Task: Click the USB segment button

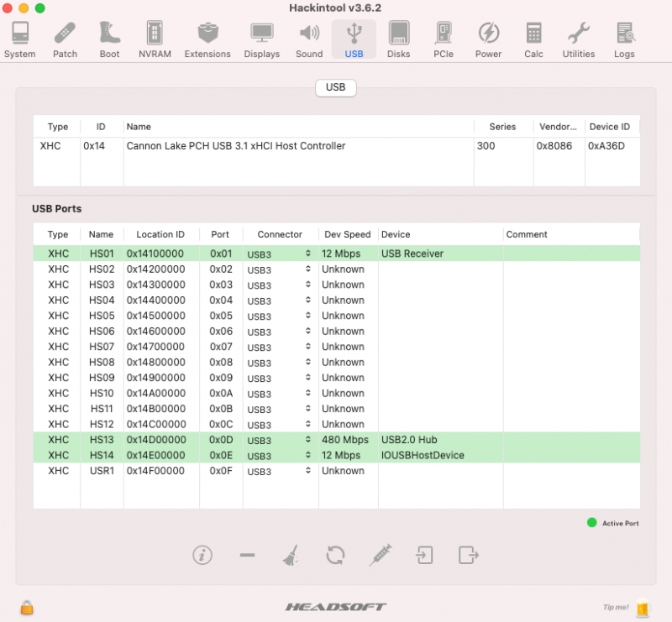Action: point(335,87)
